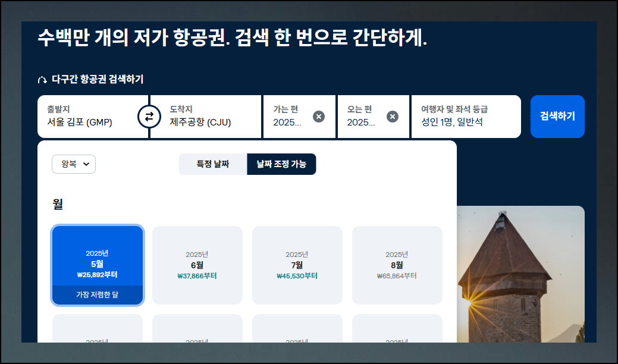Pick the 2025년 7월 month card

[x=297, y=265]
